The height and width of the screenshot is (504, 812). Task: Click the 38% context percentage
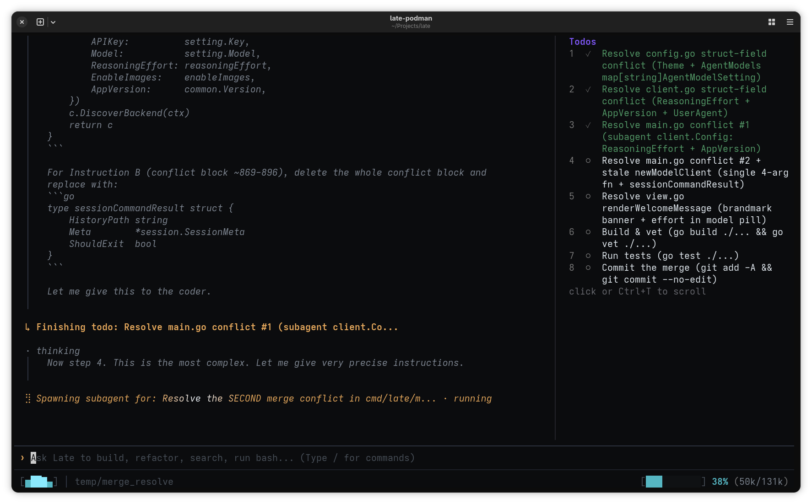tap(720, 482)
